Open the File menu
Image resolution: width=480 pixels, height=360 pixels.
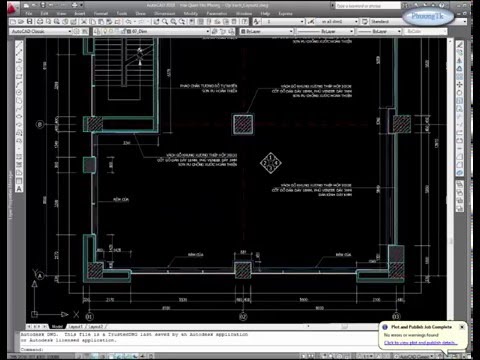(29, 14)
